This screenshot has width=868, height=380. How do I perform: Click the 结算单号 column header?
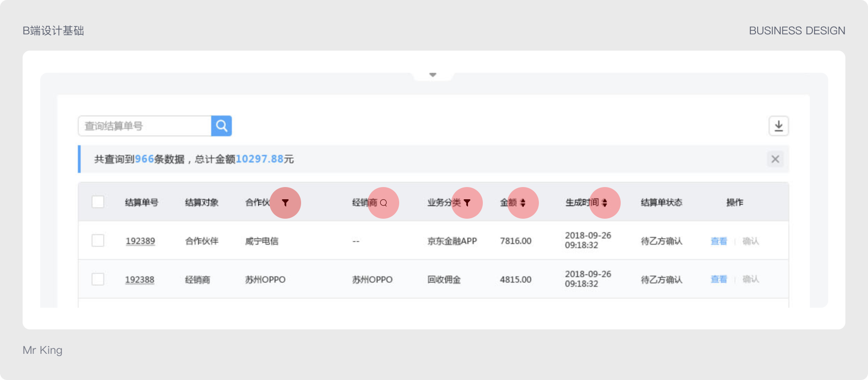tap(142, 202)
